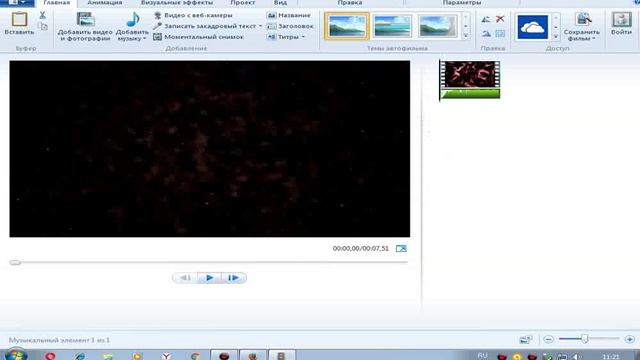Click the OneDrive cloud share icon

(533, 27)
